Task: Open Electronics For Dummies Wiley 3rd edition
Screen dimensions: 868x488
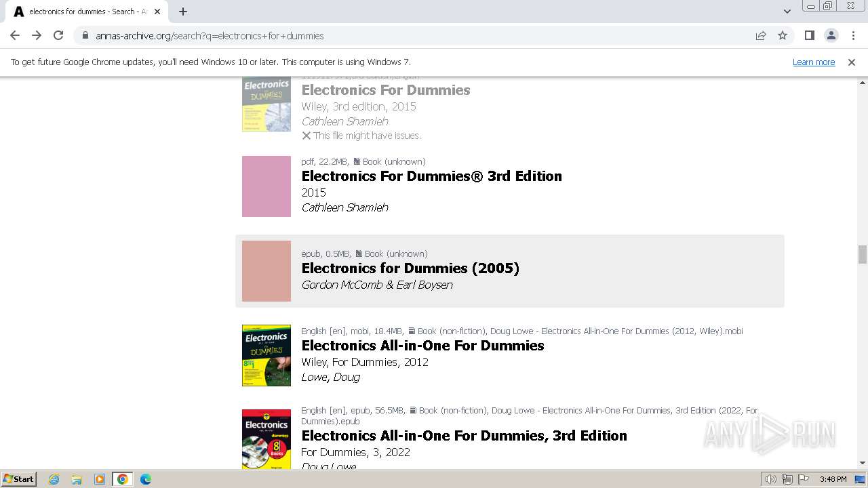Action: pyautogui.click(x=386, y=90)
